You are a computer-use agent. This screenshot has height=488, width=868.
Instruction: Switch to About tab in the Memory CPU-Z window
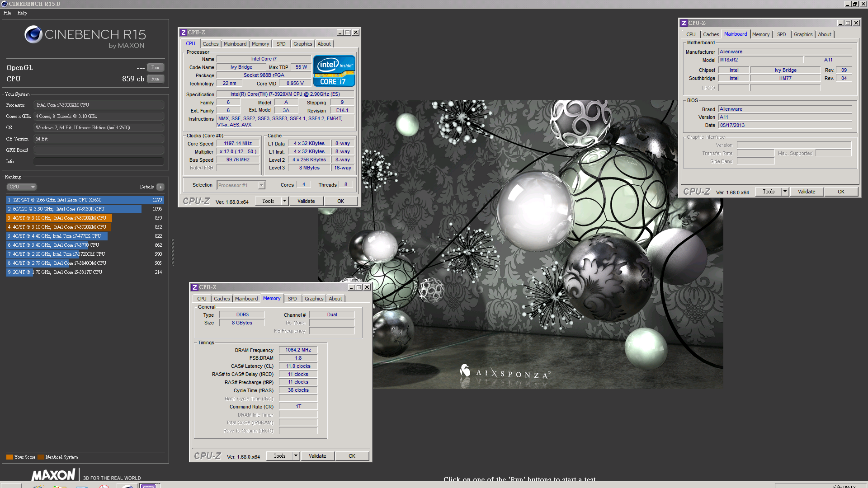(x=335, y=299)
